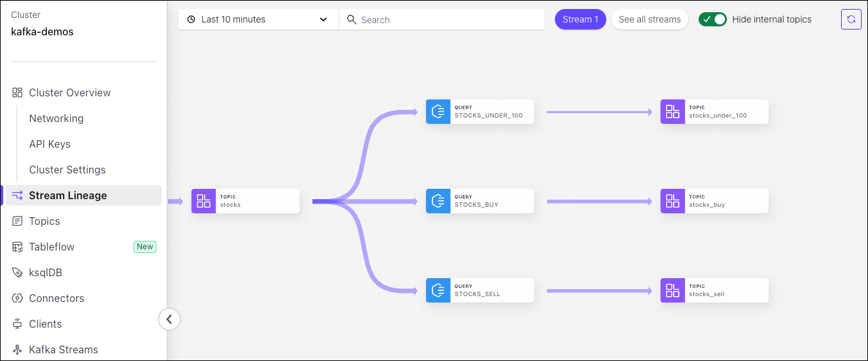Click the refresh icon button
The width and height of the screenshot is (868, 361).
[x=851, y=19]
